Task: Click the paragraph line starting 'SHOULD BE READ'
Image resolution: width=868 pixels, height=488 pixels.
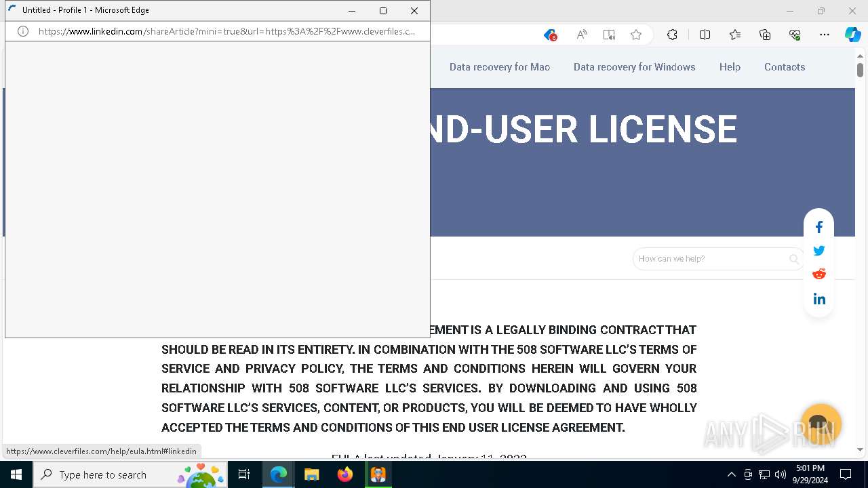Action: tap(429, 350)
